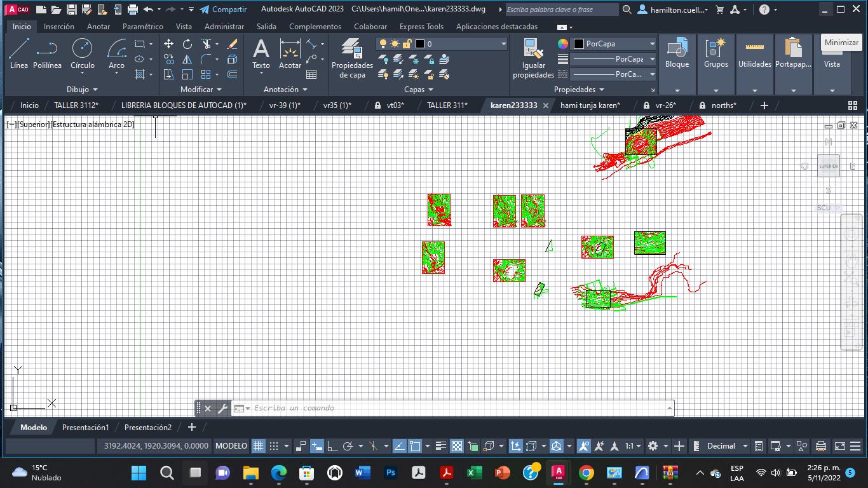Toggle the layer lightbulb on/off icon
Screen dimensions: 868x488
pyautogui.click(x=383, y=44)
